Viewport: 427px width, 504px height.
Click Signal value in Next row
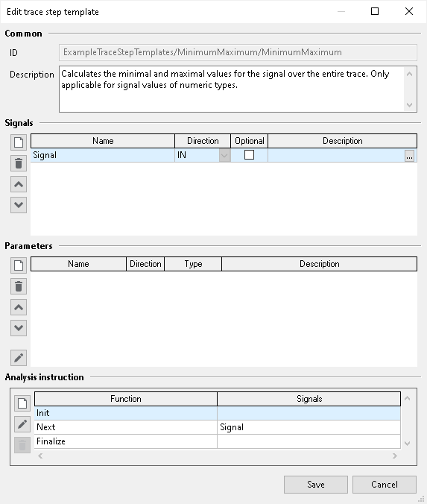pyautogui.click(x=232, y=427)
